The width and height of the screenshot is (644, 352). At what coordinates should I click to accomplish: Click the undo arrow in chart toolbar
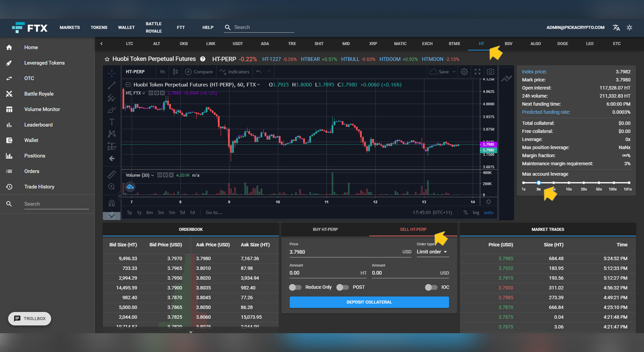tap(259, 72)
